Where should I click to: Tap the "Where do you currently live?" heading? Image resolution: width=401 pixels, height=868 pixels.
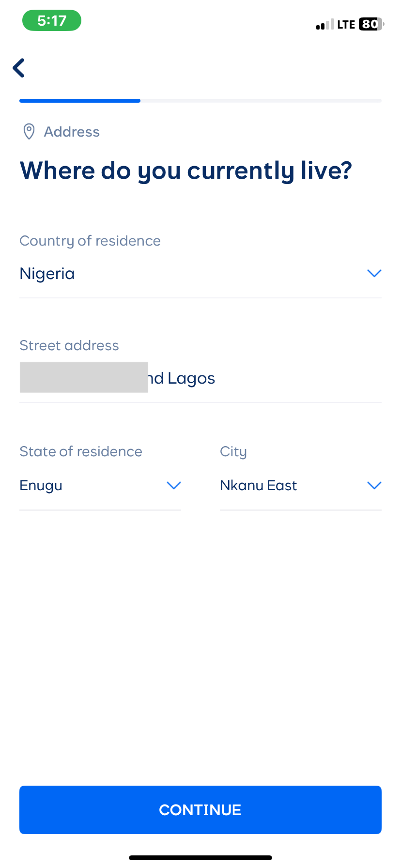(186, 170)
